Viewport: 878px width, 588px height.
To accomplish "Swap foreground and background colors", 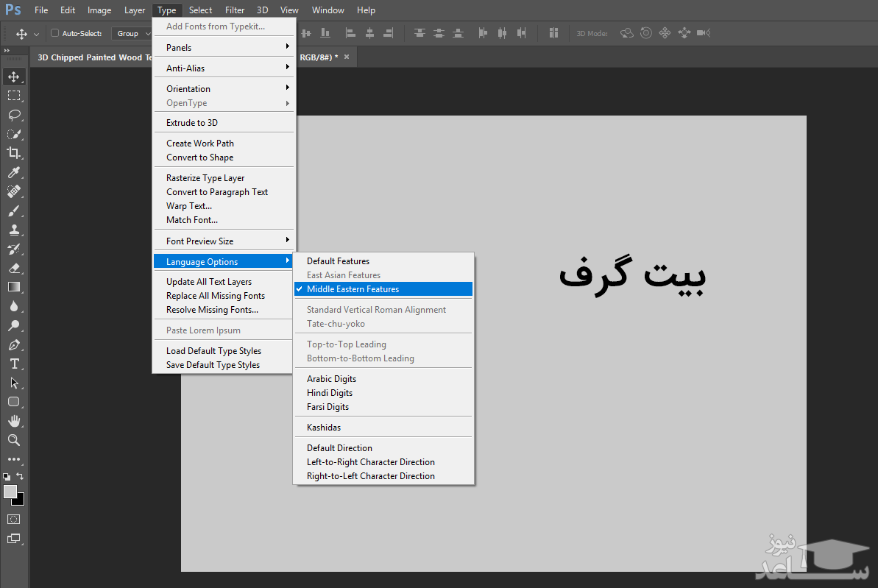I will 21,477.
